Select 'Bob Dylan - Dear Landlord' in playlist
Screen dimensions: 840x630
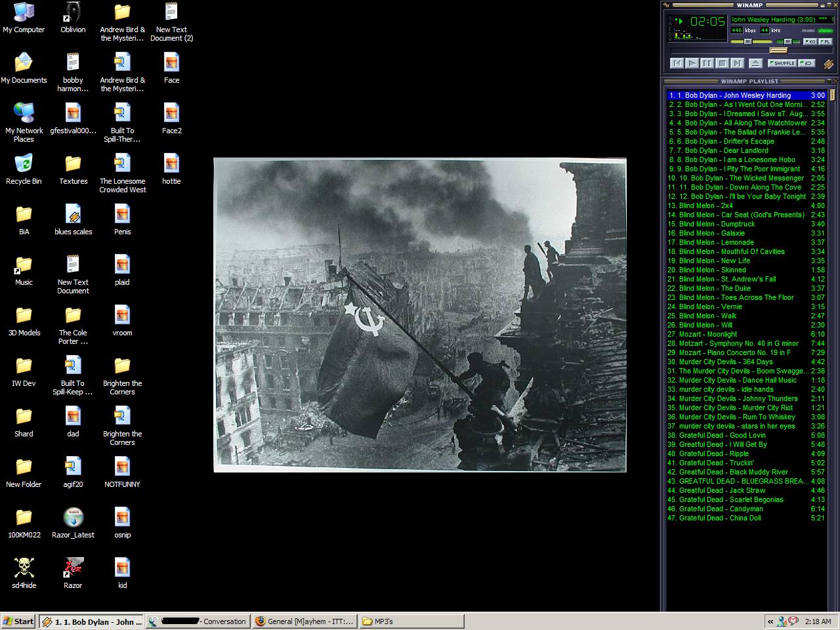746,150
